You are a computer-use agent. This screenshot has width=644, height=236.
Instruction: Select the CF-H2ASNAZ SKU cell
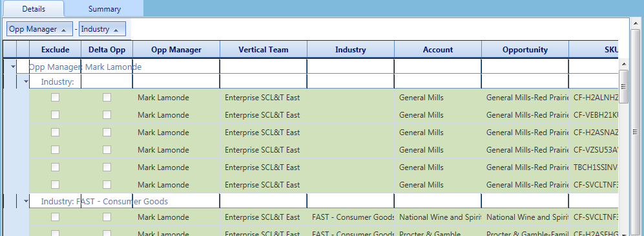click(x=594, y=133)
